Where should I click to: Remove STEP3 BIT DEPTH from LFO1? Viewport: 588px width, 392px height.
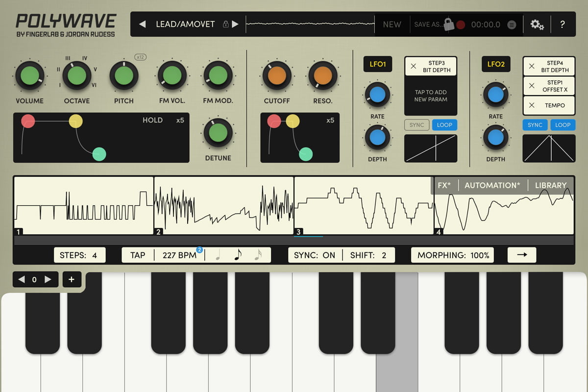(x=413, y=66)
